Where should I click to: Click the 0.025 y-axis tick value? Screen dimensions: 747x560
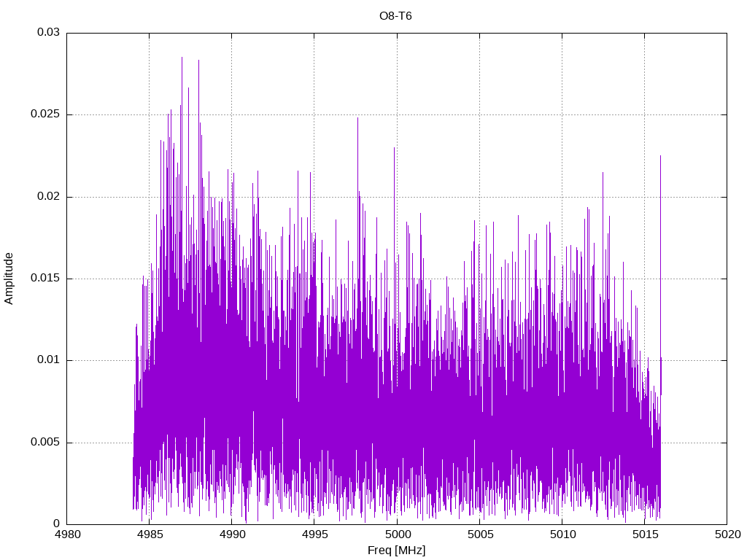(x=45, y=114)
